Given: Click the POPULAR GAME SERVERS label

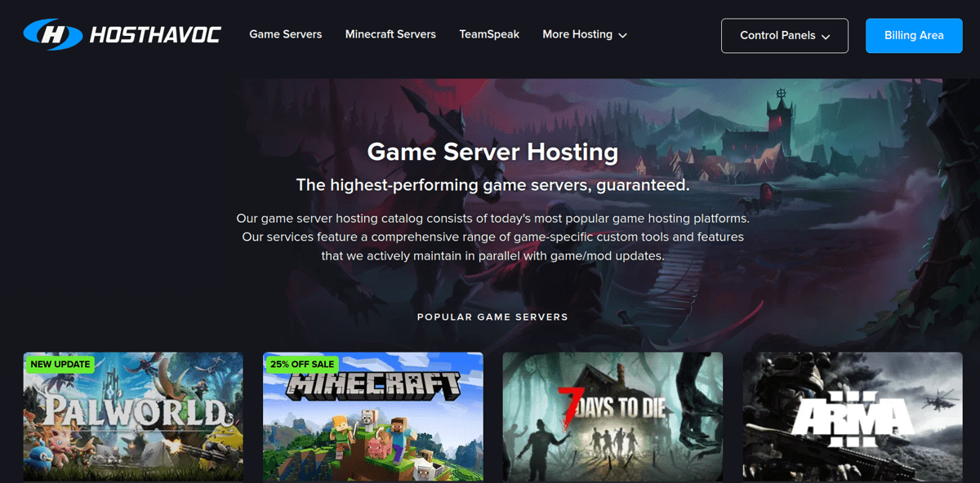Looking at the screenshot, I should (x=492, y=317).
